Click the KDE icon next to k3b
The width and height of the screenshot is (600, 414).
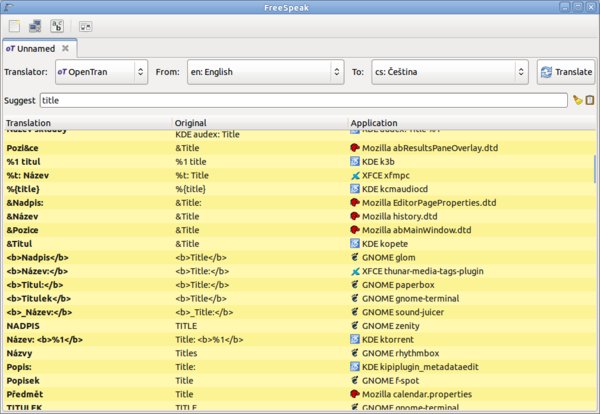tap(355, 161)
